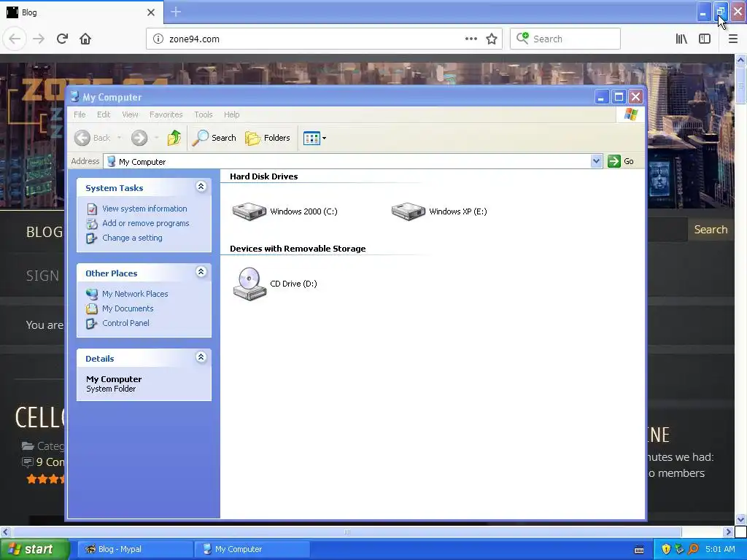Open the Favorites menu
This screenshot has height=560, width=747.
pyautogui.click(x=166, y=114)
